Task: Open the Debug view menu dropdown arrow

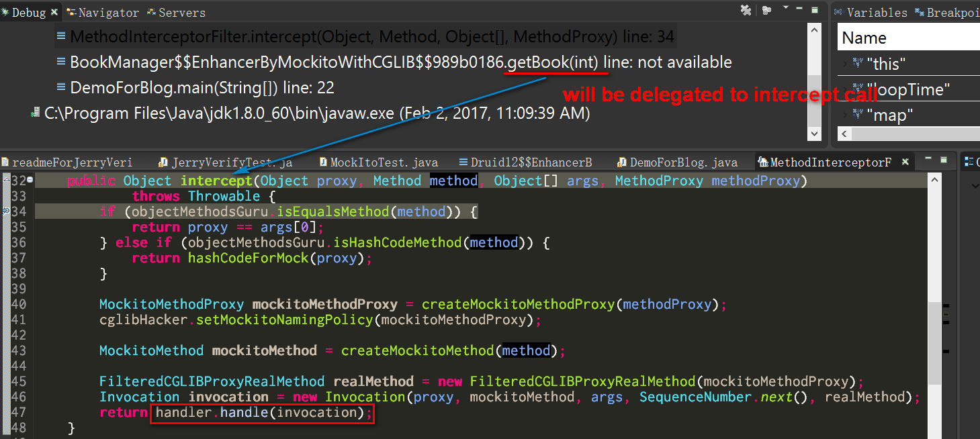Action: click(x=786, y=9)
